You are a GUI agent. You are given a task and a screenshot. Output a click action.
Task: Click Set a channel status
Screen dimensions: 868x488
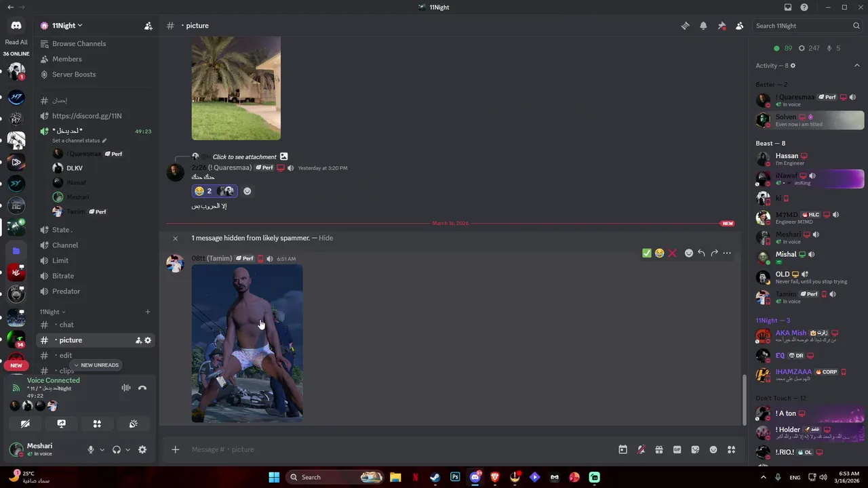coord(79,141)
